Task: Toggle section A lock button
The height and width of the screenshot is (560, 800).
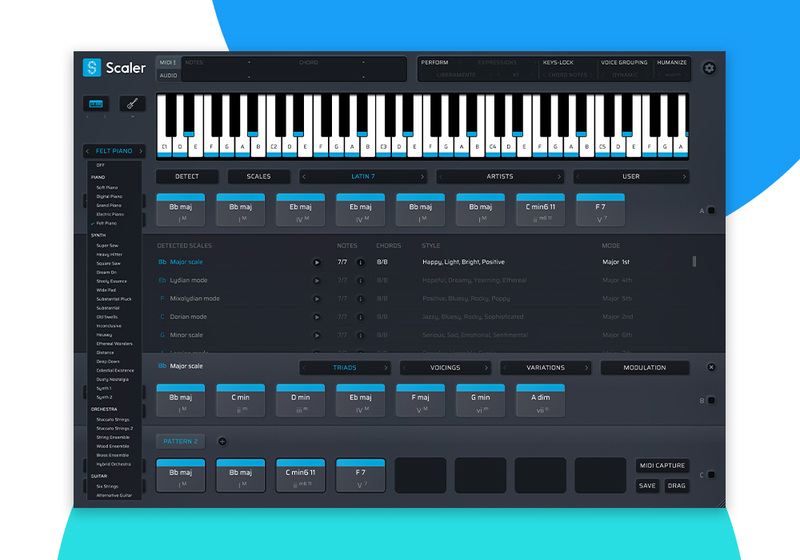Action: coord(711,210)
